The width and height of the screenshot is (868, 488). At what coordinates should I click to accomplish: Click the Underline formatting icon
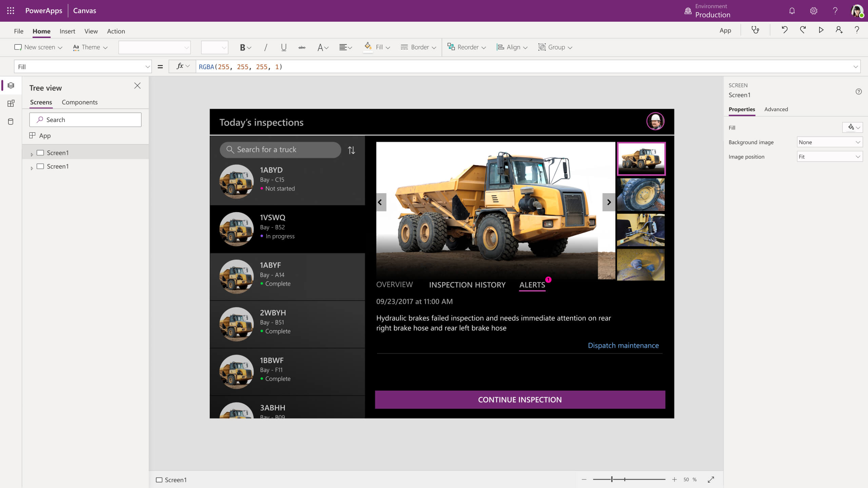coord(284,47)
